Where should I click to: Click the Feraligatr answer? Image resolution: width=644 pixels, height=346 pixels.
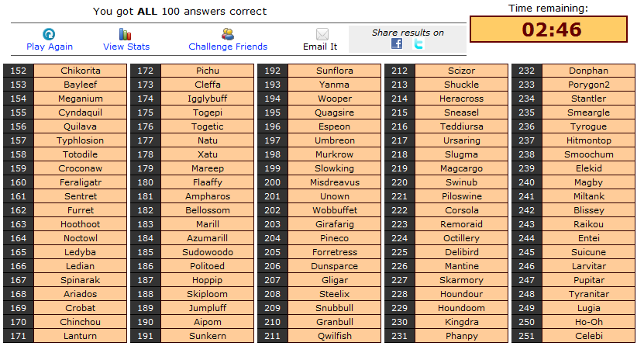(80, 182)
